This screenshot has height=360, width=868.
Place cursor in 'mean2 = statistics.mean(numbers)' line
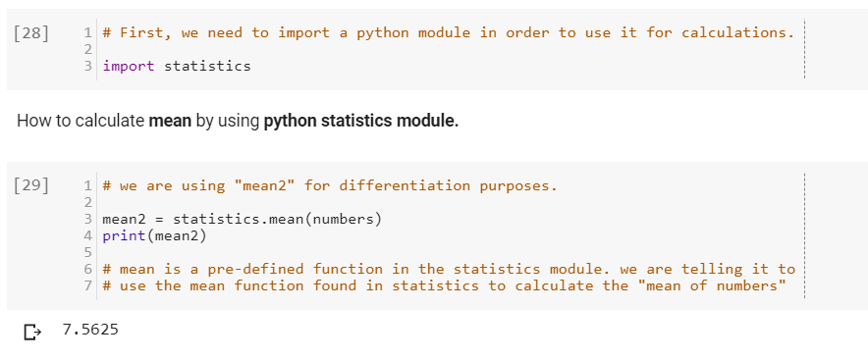click(243, 220)
